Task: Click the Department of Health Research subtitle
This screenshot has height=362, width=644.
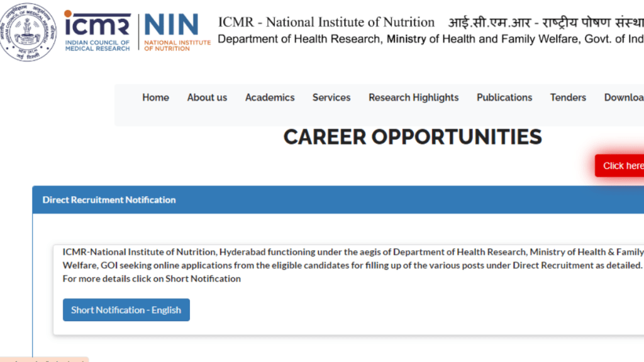Action: [x=430, y=39]
